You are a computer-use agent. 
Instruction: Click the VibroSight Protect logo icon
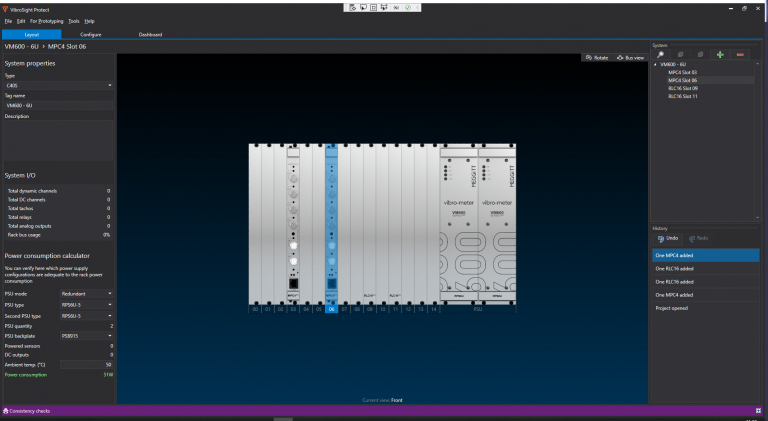click(x=5, y=7)
